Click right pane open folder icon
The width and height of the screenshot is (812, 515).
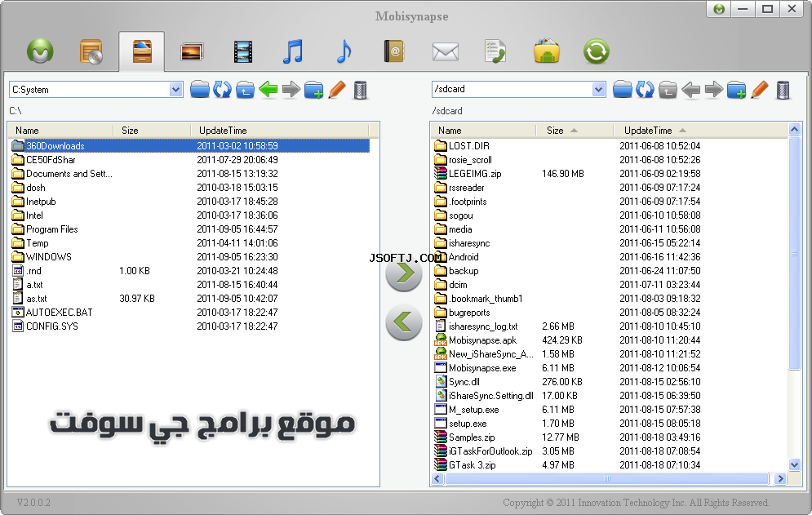pos(622,90)
